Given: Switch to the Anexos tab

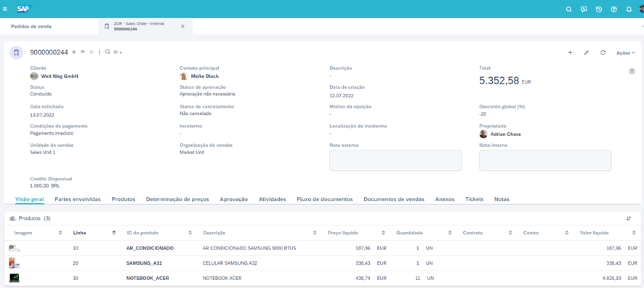Looking at the screenshot, I should pos(445,199).
